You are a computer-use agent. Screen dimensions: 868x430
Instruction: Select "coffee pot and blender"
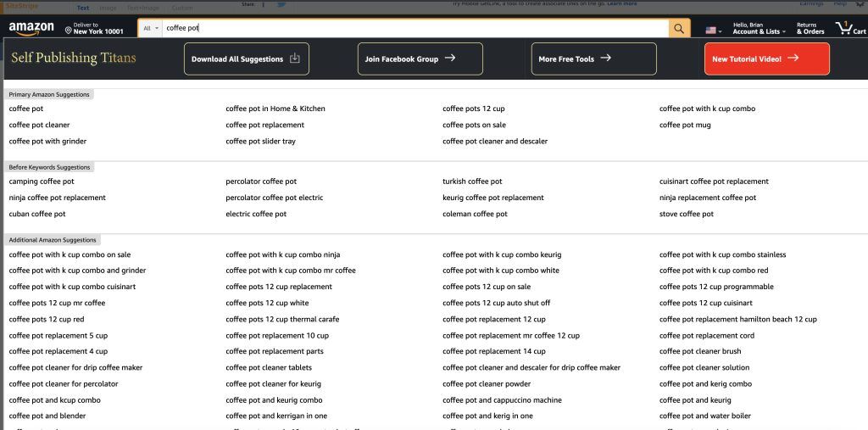tap(47, 416)
